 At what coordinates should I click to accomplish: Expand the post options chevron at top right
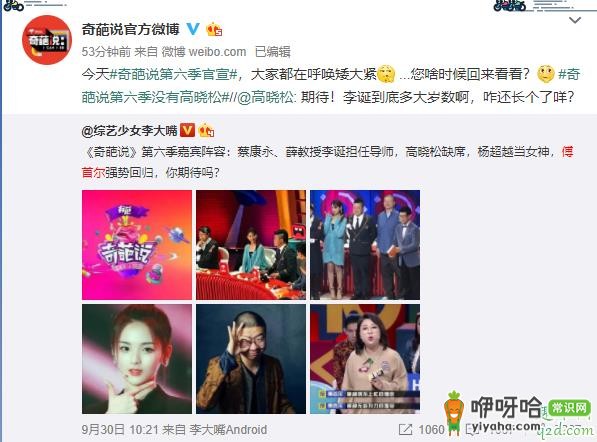click(575, 20)
